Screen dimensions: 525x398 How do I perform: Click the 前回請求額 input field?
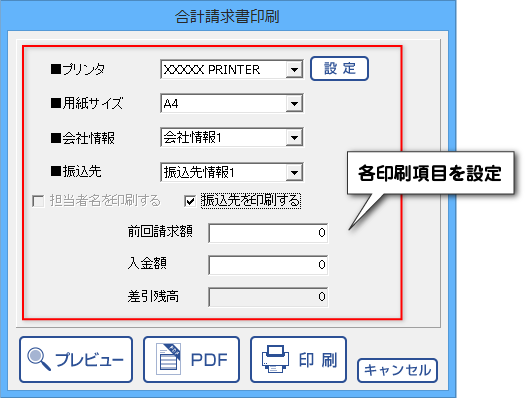268,233
